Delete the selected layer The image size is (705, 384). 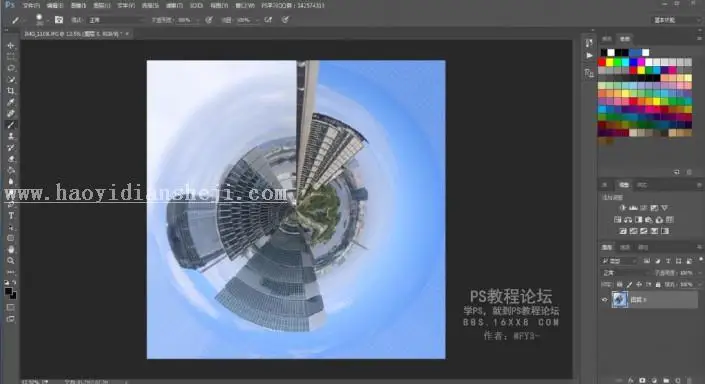pyautogui.click(x=690, y=380)
